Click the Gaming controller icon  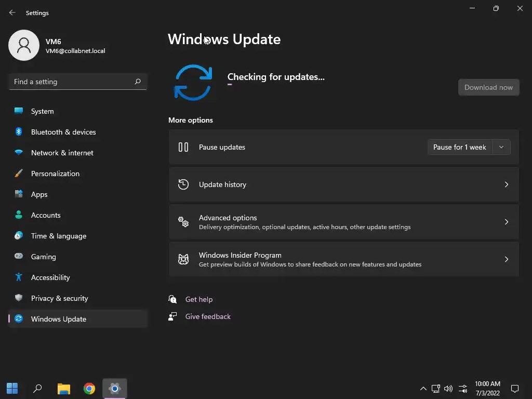point(19,256)
